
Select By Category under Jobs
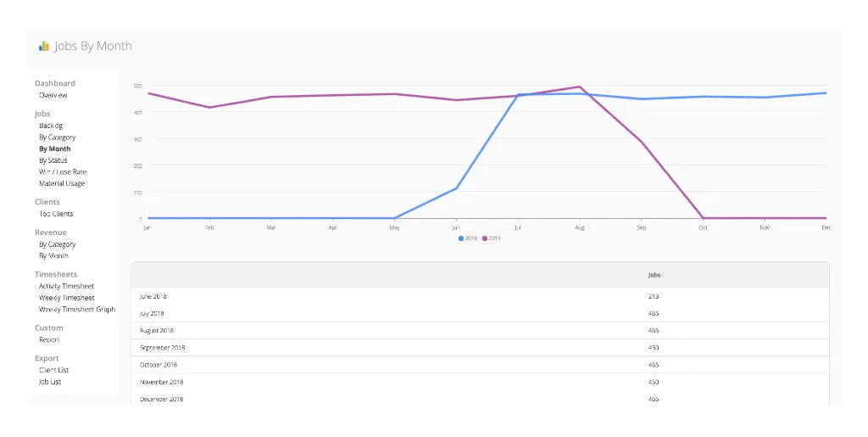57,137
